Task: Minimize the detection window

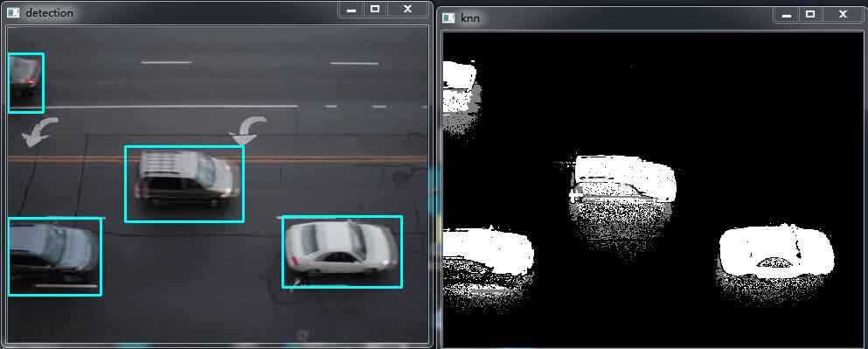Action: pyautogui.click(x=351, y=9)
